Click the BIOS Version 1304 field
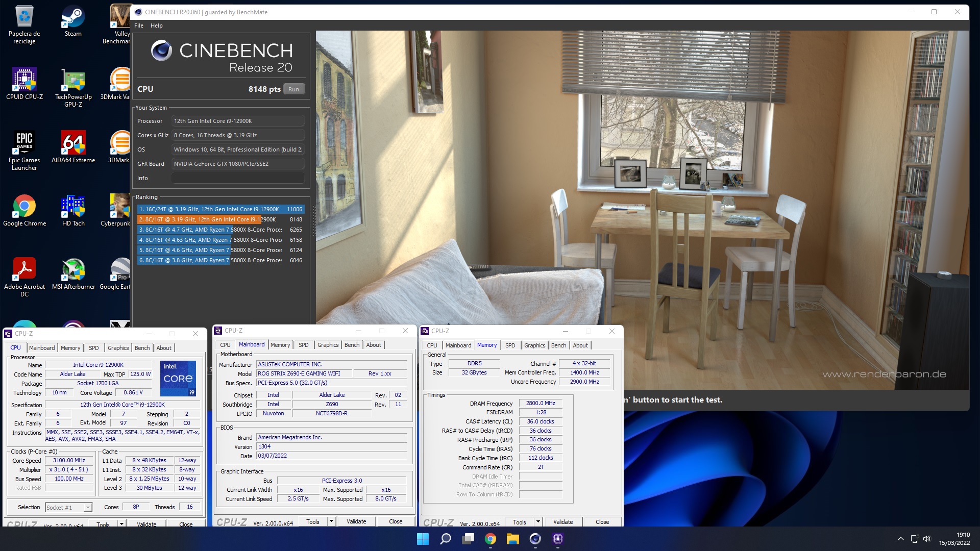 tap(332, 446)
